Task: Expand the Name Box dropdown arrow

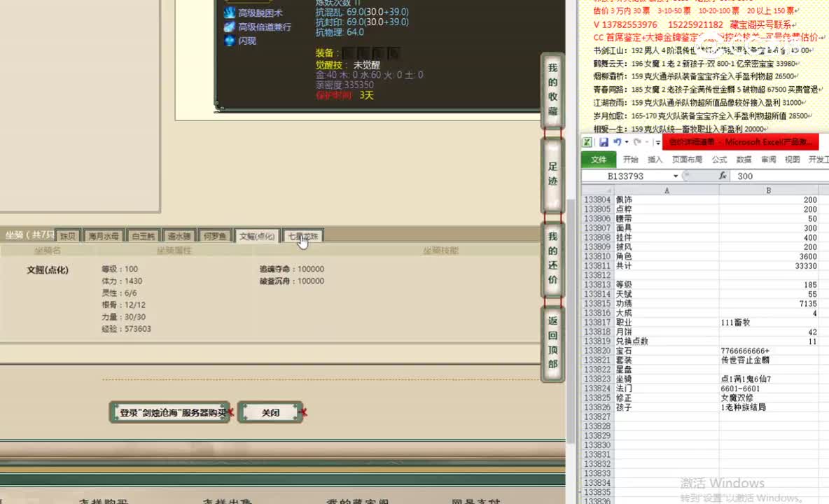Action: [675, 176]
